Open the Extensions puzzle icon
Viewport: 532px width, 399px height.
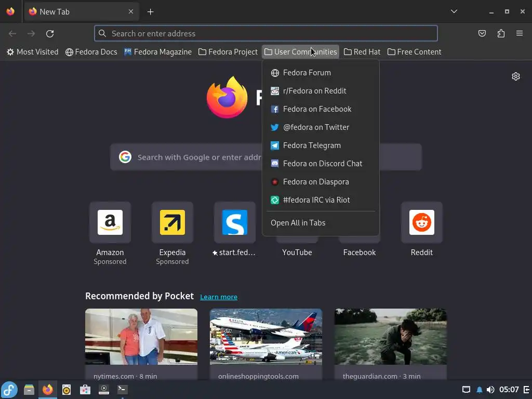click(x=501, y=33)
